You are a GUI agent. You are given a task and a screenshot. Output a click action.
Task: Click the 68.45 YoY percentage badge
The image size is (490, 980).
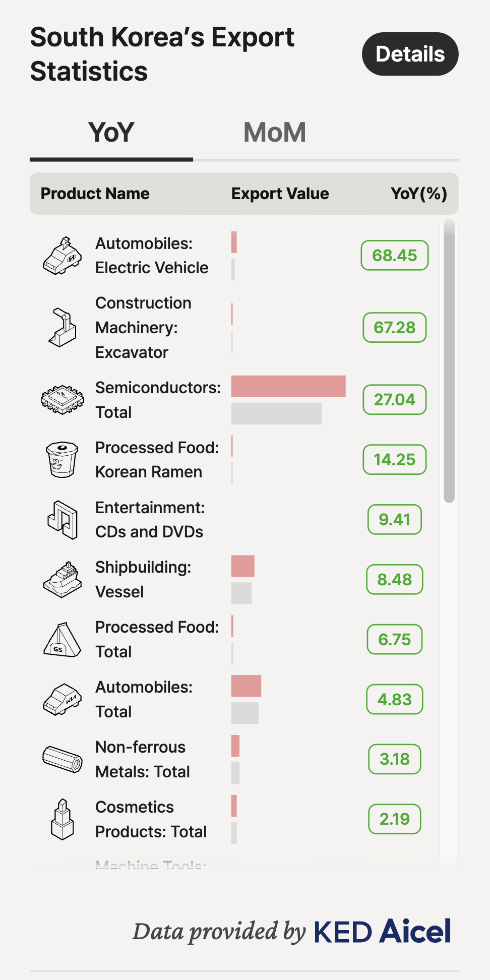[x=394, y=256]
